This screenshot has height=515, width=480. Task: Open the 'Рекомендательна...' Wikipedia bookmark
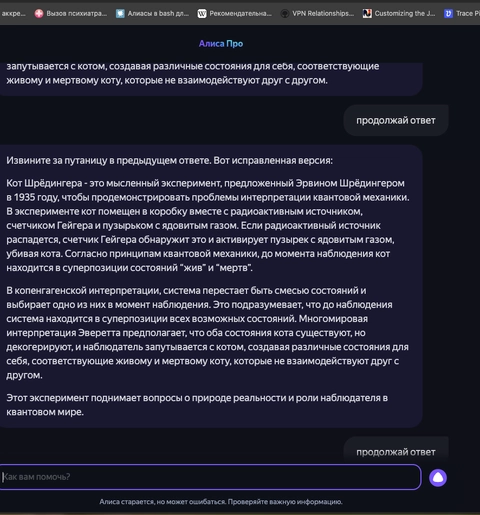tap(235, 13)
